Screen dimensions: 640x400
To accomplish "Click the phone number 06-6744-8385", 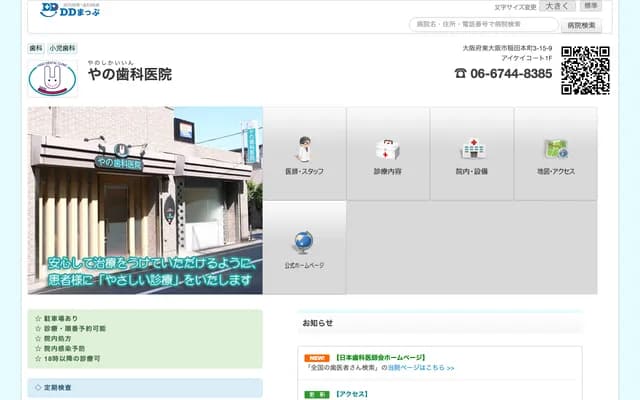I will [x=510, y=74].
